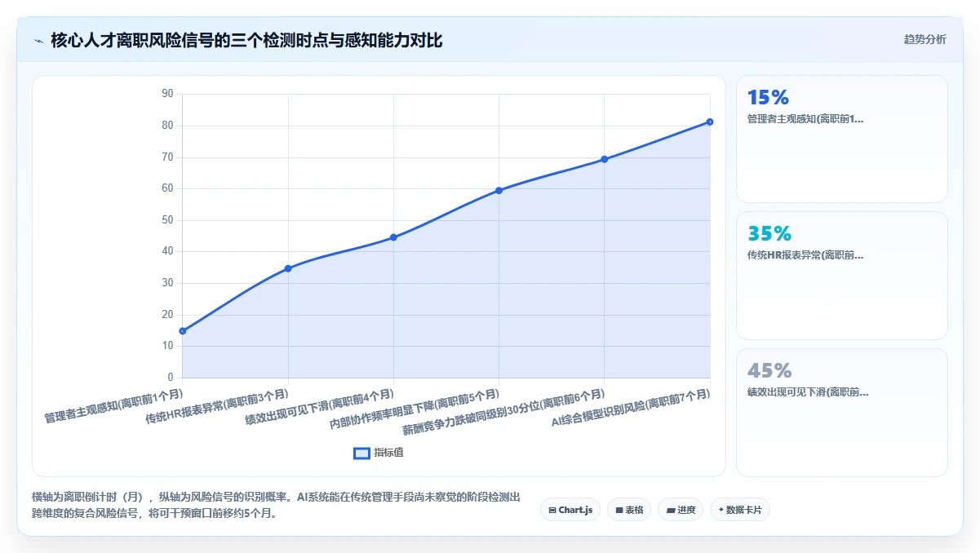Viewport: 980px width, 553px height.
Task: Open the 35% 传统HR报表异常 card
Action: 842,276
